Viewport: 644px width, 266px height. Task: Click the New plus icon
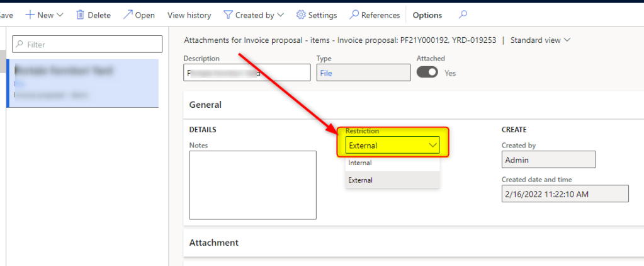(29, 14)
